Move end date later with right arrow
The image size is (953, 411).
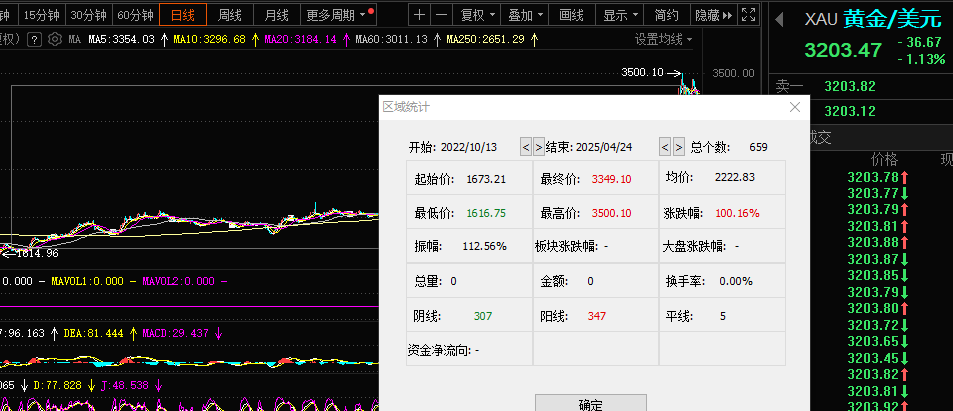[x=679, y=147]
